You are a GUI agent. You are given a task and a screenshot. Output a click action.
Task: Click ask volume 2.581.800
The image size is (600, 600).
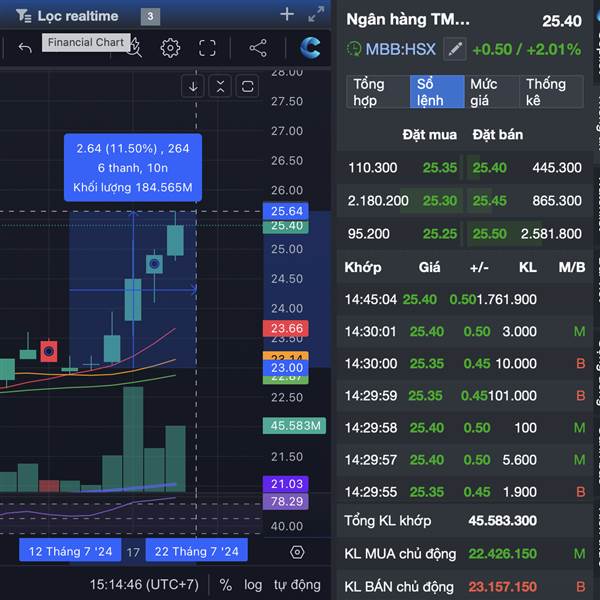[x=551, y=233]
